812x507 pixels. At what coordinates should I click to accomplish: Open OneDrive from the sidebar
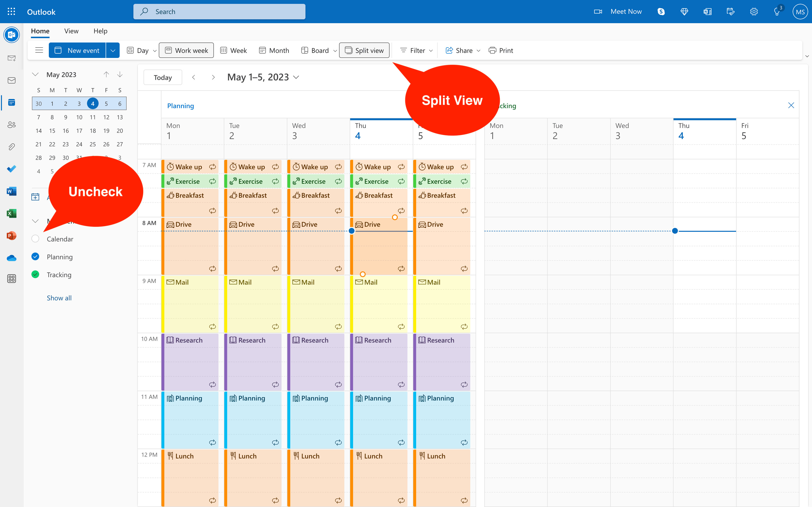12,258
